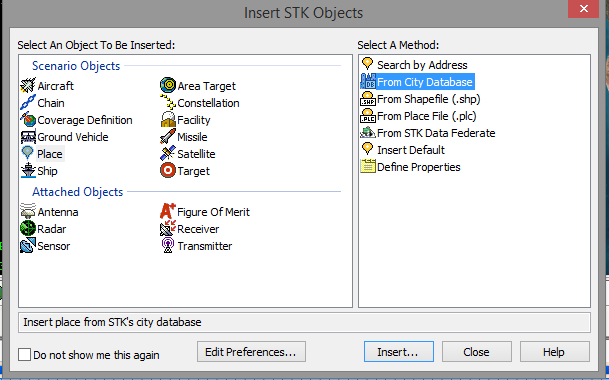The image size is (609, 380).
Task: Open Edit Preferences dialog
Action: coord(251,352)
